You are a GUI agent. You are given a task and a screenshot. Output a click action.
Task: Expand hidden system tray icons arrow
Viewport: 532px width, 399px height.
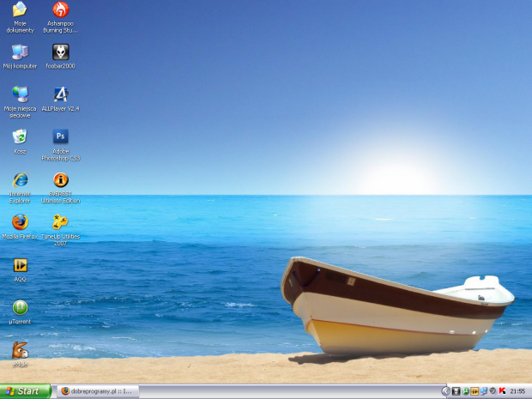[445, 391]
